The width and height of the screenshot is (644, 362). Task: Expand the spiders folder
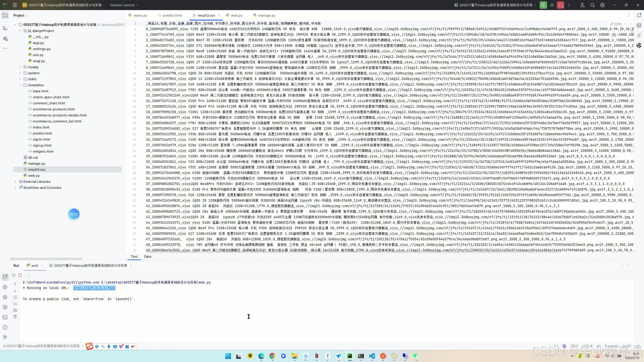click(20, 73)
